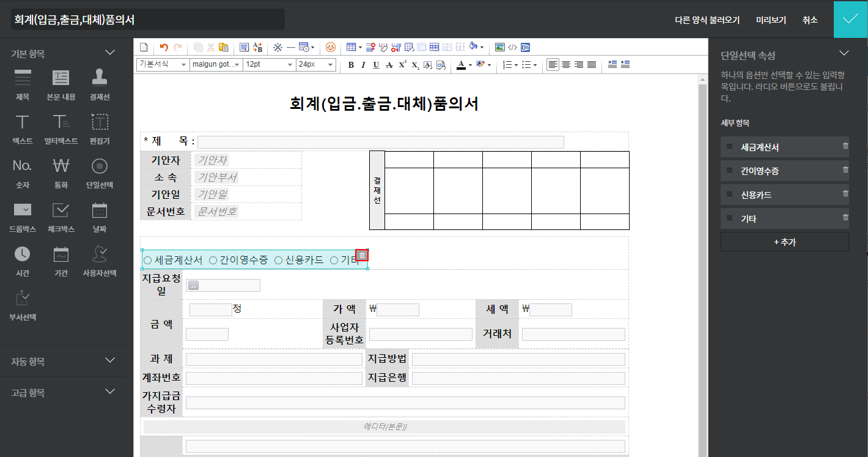This screenshot has width=868, height=457.
Task: Insert the 통화 currency field item
Action: coord(61,173)
